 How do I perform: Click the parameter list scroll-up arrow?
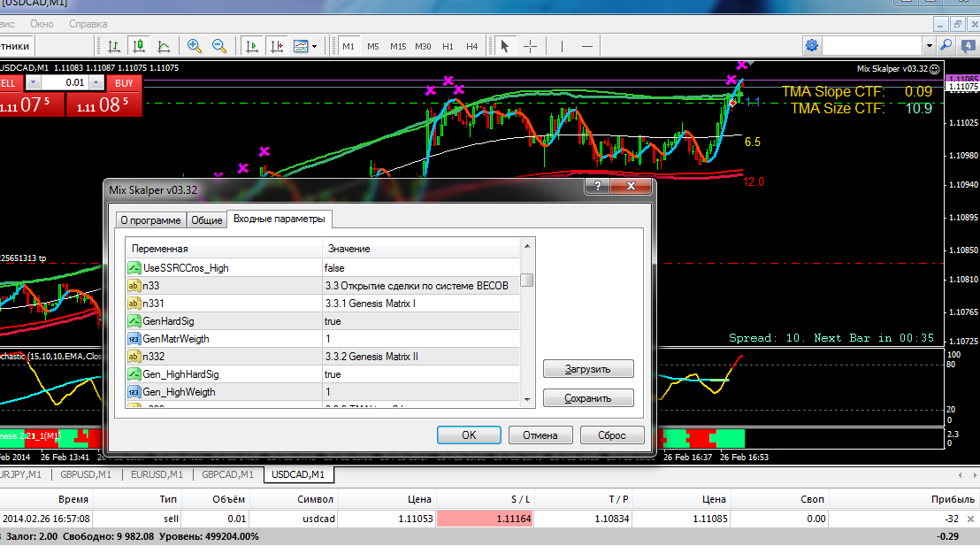527,246
